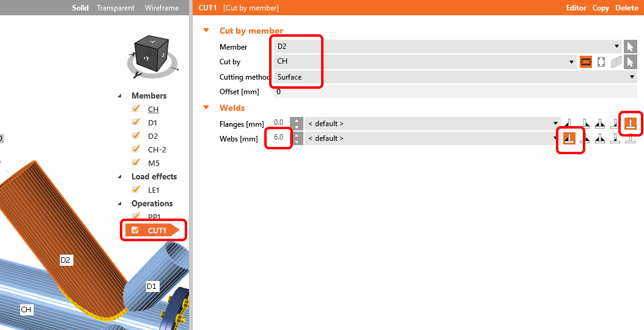
Task: Toggle checkbox for operation PP1
Action: pyautogui.click(x=136, y=216)
